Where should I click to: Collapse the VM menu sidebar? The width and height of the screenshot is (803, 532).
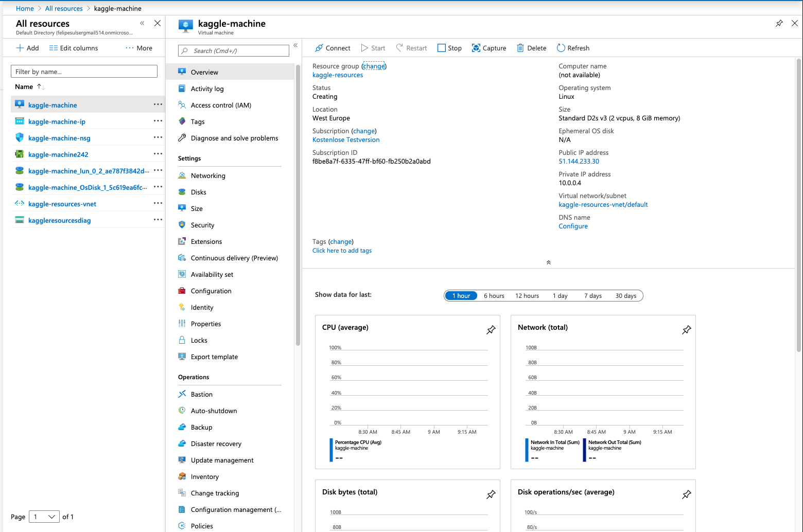(x=295, y=45)
